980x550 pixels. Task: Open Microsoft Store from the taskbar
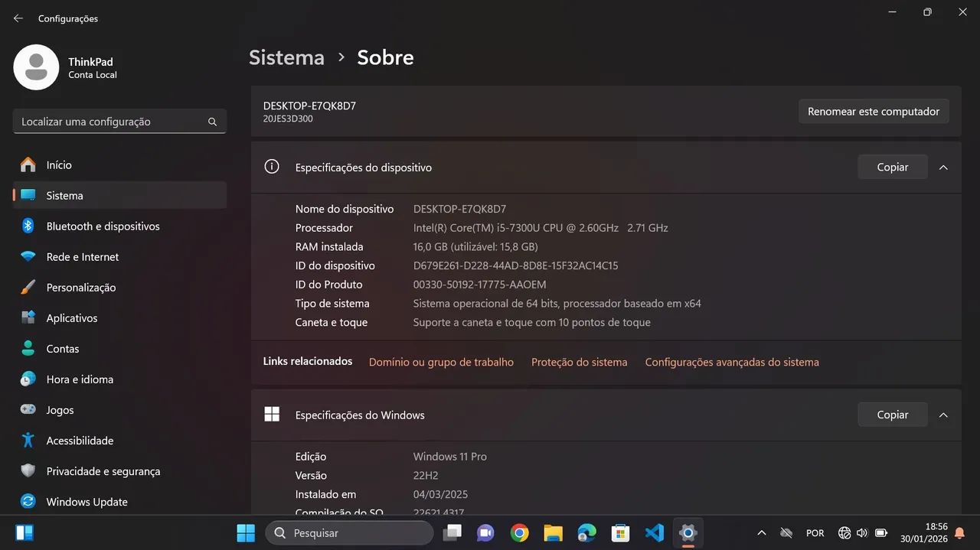click(620, 532)
